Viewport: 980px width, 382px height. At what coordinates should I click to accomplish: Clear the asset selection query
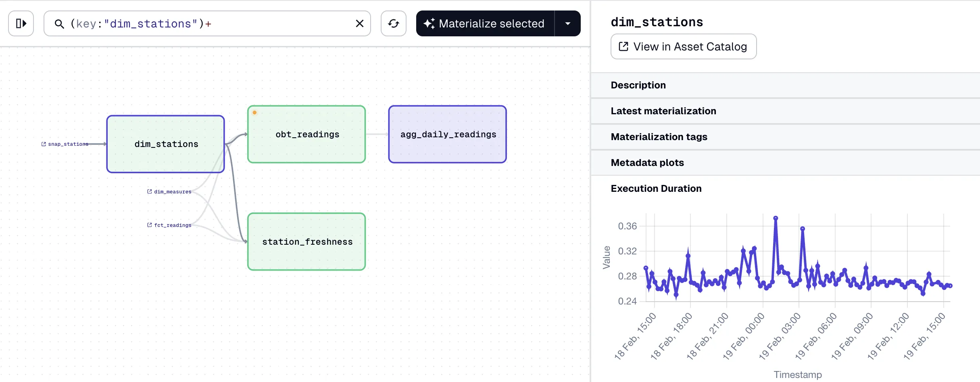(359, 24)
